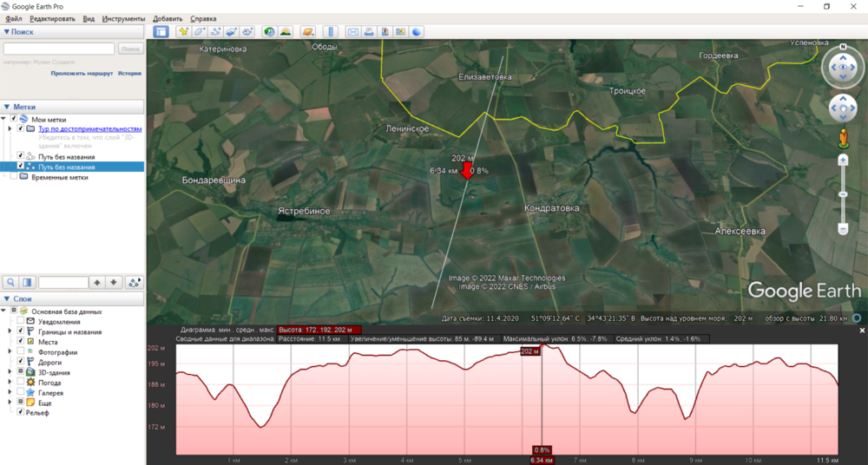Click the print toolbar icon
This screenshot has height=465, width=868.
pyautogui.click(x=369, y=32)
